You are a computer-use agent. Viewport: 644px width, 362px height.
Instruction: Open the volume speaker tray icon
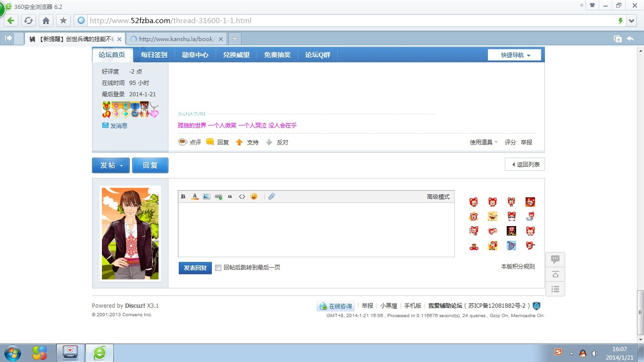tap(594, 353)
